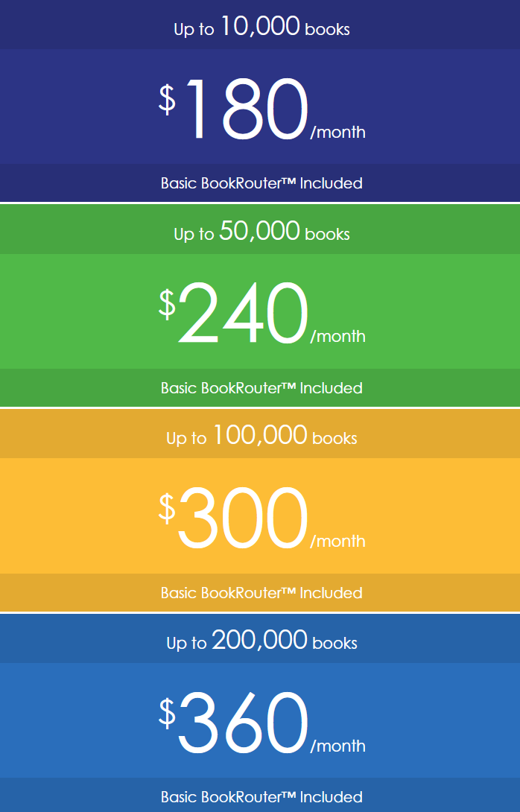Click "/month" beside the 240 price
This screenshot has width=520, height=812.
(337, 337)
